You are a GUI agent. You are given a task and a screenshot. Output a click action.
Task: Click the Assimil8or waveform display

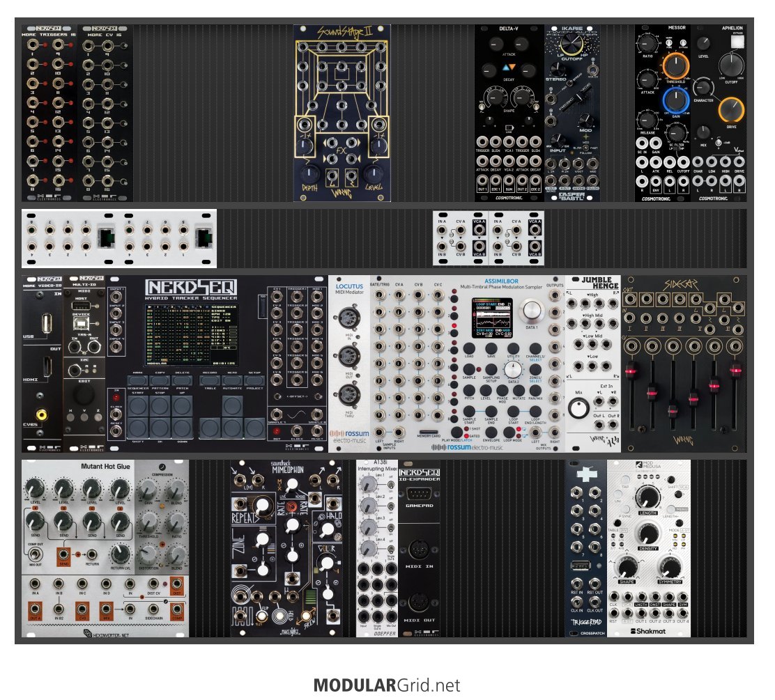492,318
